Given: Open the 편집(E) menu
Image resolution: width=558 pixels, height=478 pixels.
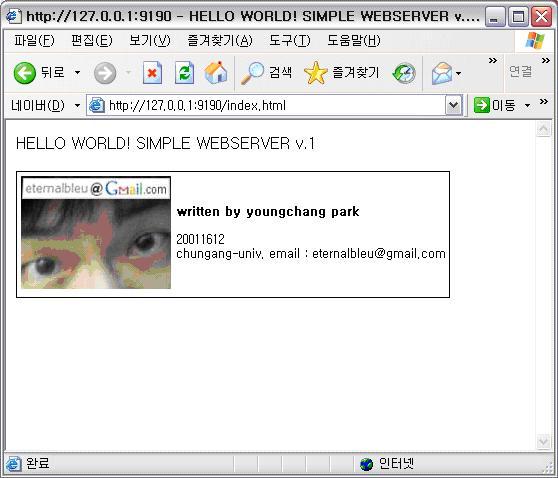Looking at the screenshot, I should (x=92, y=41).
